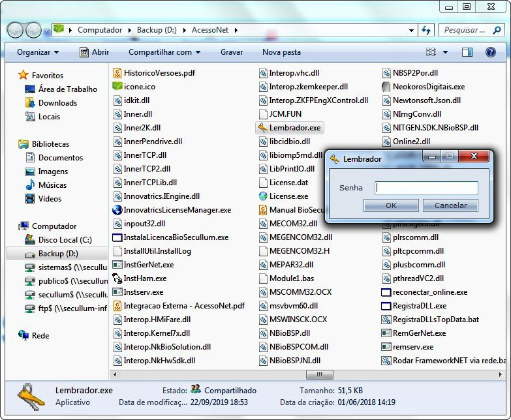The height and width of the screenshot is (420, 511).
Task: Click the Senha password field
Action: pyautogui.click(x=426, y=188)
